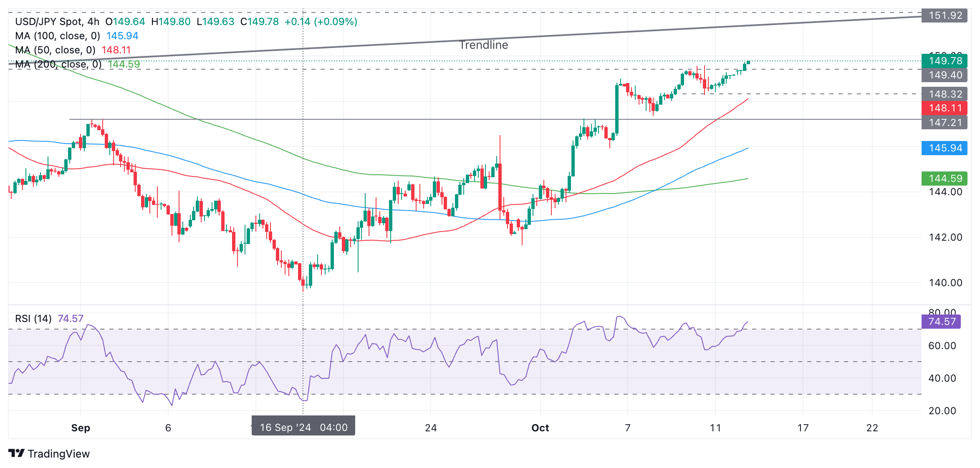Screen dimensions: 980x468
Task: Click the TradingView logo icon
Action: [17, 453]
